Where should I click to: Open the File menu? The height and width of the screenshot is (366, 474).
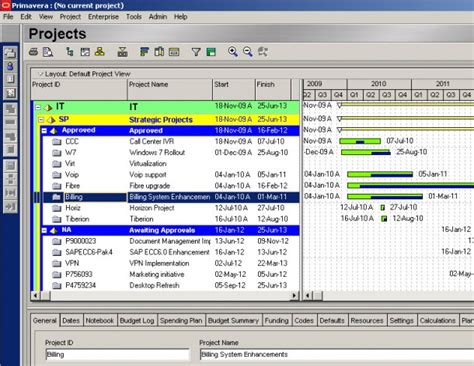coord(8,17)
